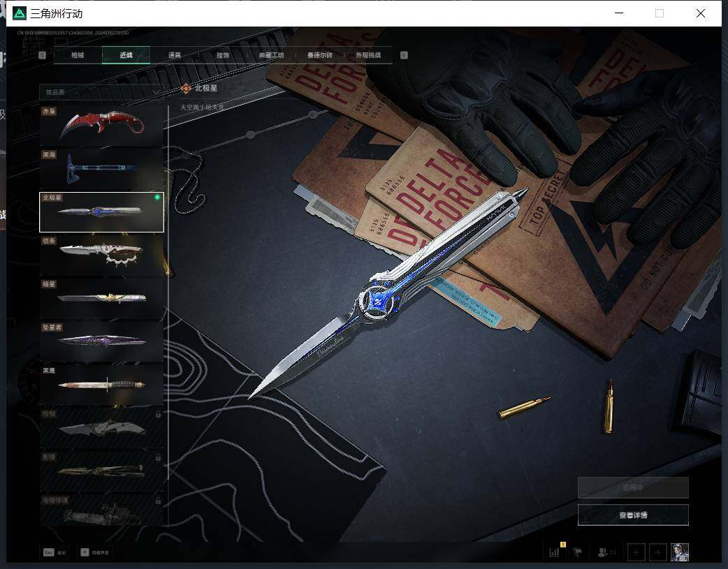Select the locked knife below 黑鹰
This screenshot has width=728, height=569.
102,428
